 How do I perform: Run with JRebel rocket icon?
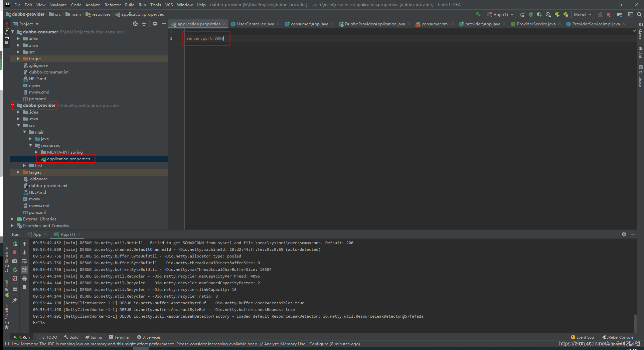557,14
